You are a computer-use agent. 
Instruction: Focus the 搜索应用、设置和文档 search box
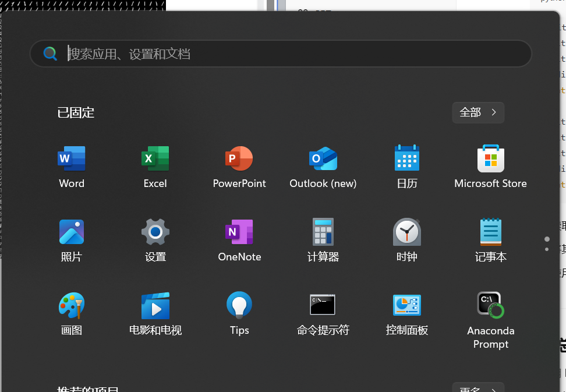click(x=281, y=54)
